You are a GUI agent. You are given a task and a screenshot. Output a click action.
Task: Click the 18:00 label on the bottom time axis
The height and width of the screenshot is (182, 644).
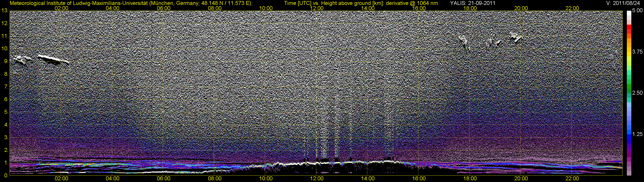click(x=470, y=179)
